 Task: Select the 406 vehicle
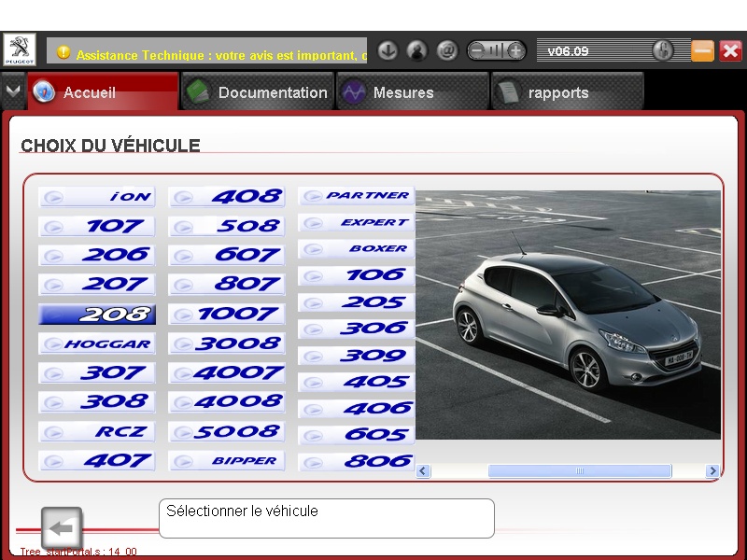[357, 409]
